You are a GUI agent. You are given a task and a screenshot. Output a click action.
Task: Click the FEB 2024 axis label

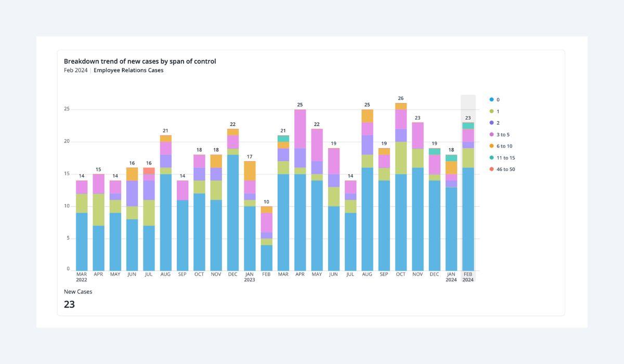[468, 277]
